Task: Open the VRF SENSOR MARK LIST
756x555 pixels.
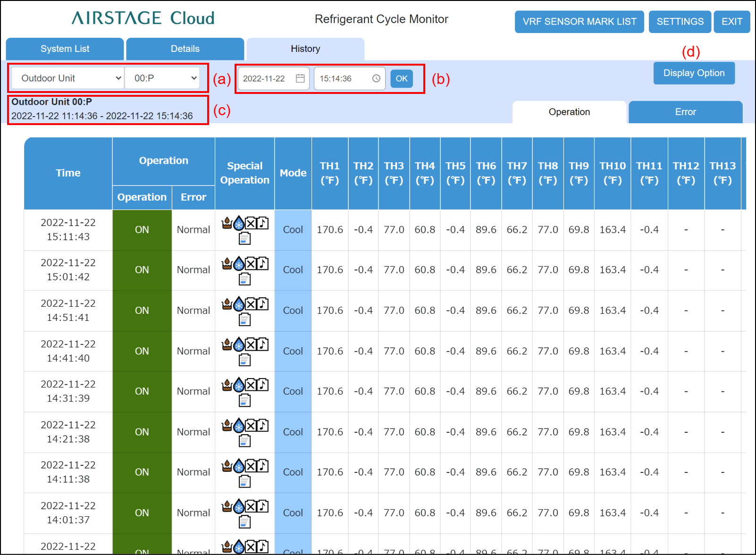Action: (579, 22)
